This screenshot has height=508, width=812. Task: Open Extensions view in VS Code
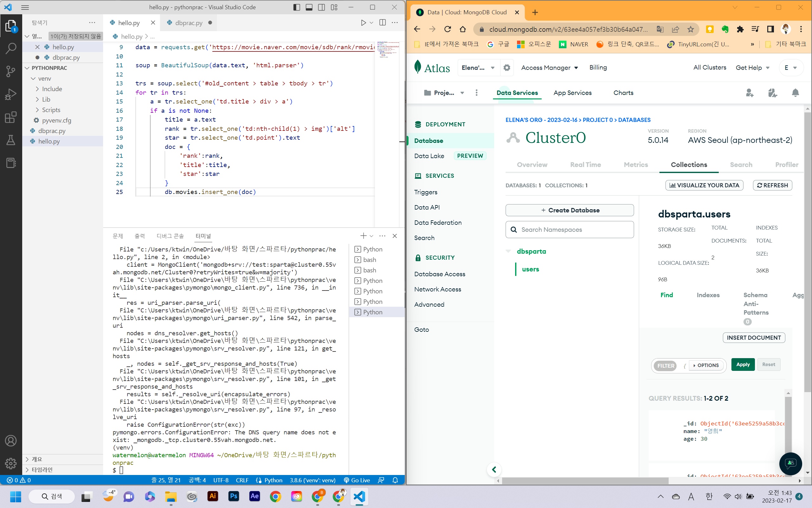(11, 117)
